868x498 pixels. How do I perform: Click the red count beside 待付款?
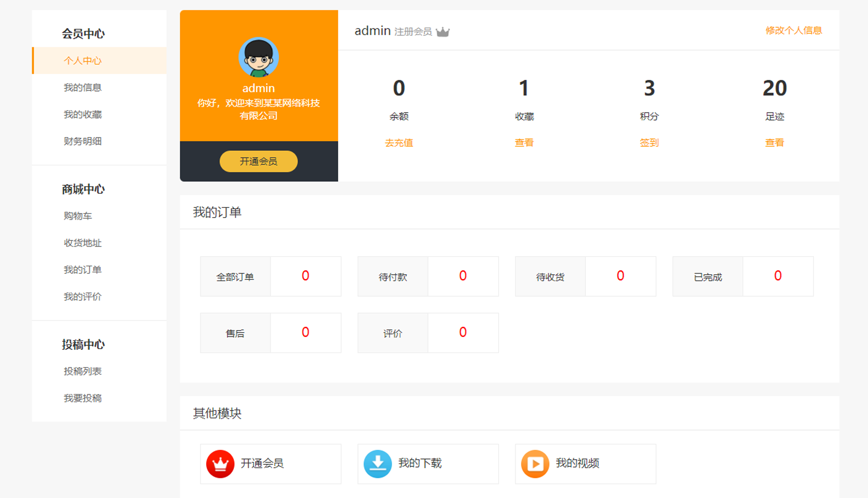coord(463,276)
